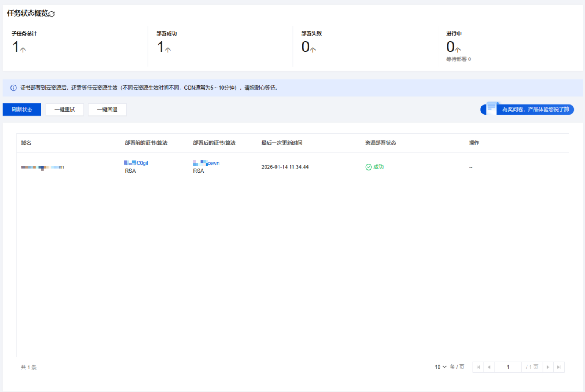Go to the next page arrow
This screenshot has height=392, width=585.
coord(548,367)
